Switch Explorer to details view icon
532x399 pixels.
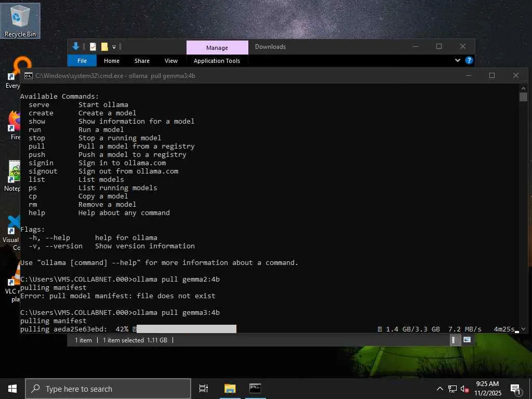point(455,340)
